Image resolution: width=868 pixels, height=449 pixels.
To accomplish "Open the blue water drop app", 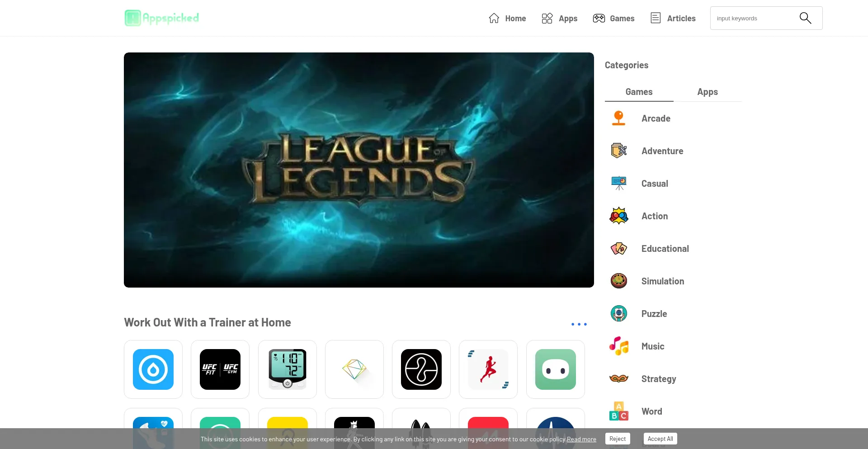I will 153,369.
